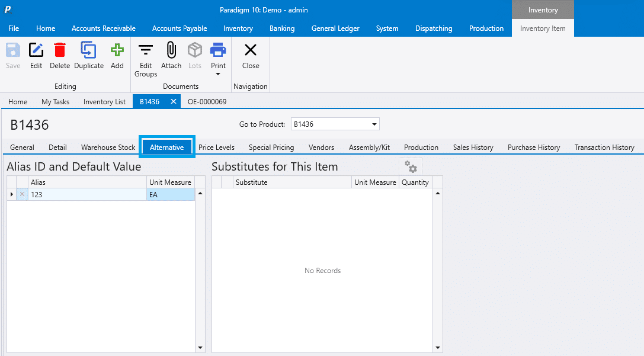
Task: Click the Paradigm logo icon in title bar
Action: [x=7, y=9]
